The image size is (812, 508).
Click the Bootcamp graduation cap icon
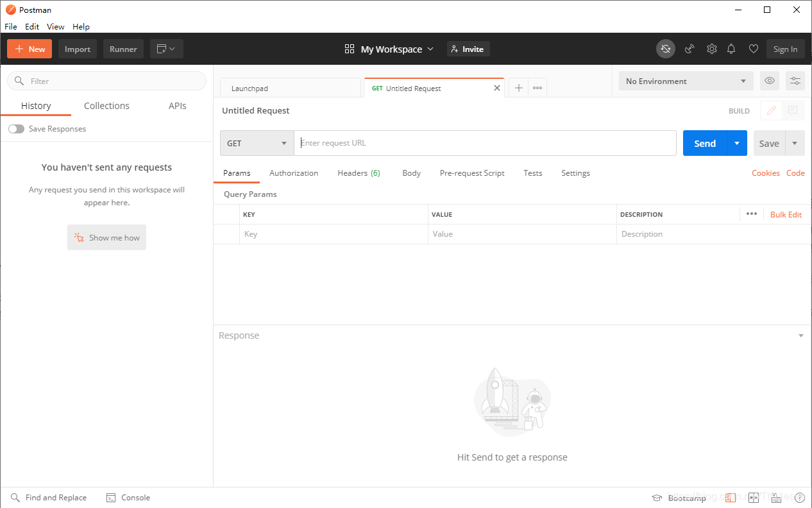pyautogui.click(x=657, y=498)
